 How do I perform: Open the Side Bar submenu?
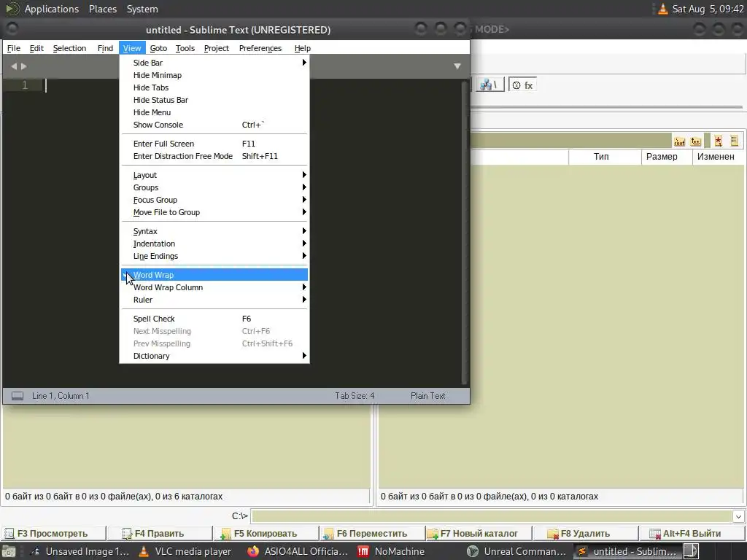click(x=214, y=63)
